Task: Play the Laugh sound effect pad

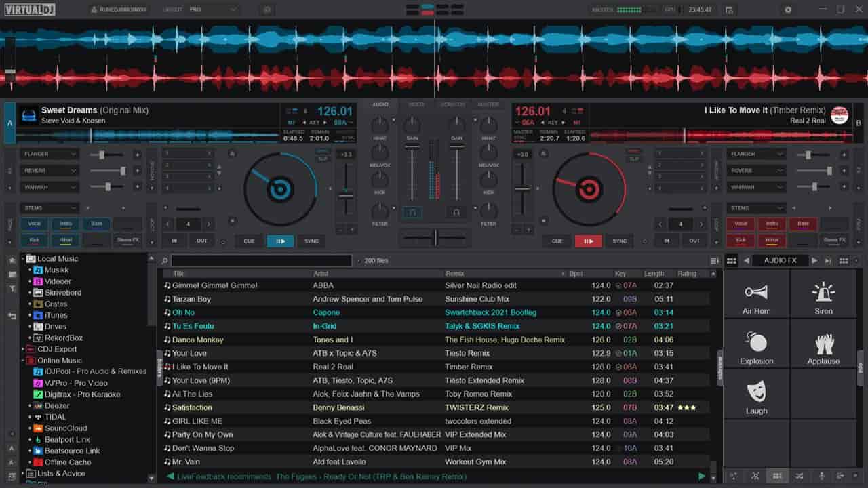Action: tap(755, 393)
